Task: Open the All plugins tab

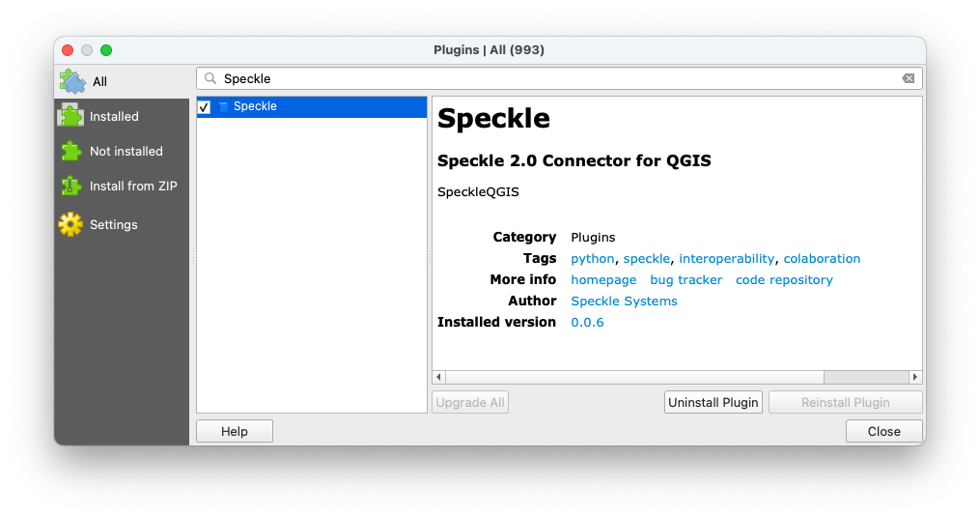Action: [122, 81]
